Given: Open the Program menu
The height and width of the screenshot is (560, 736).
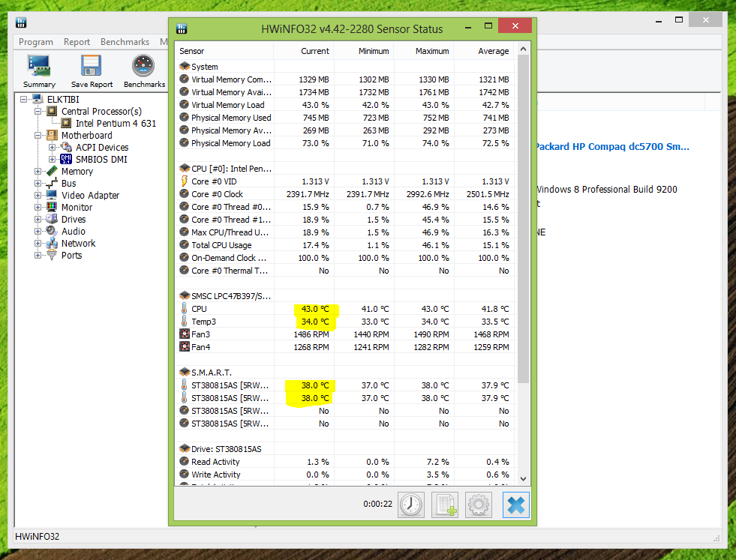Looking at the screenshot, I should click(x=36, y=42).
